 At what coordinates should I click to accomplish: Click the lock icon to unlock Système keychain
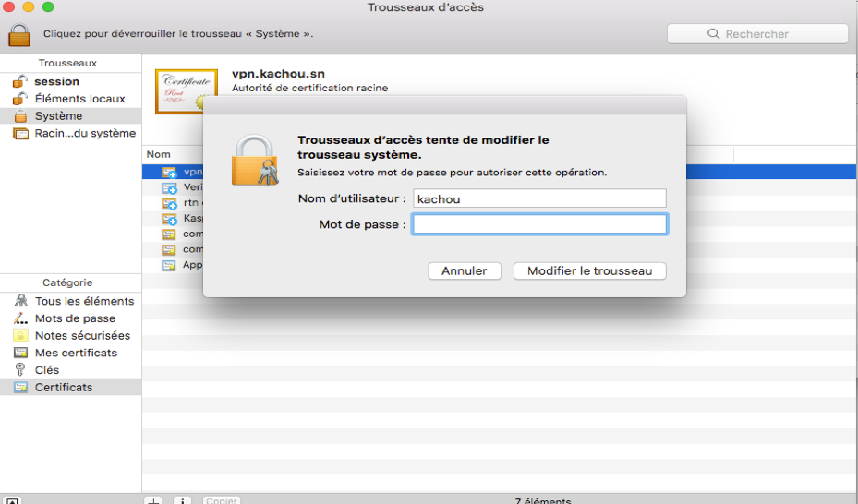pos(19,34)
